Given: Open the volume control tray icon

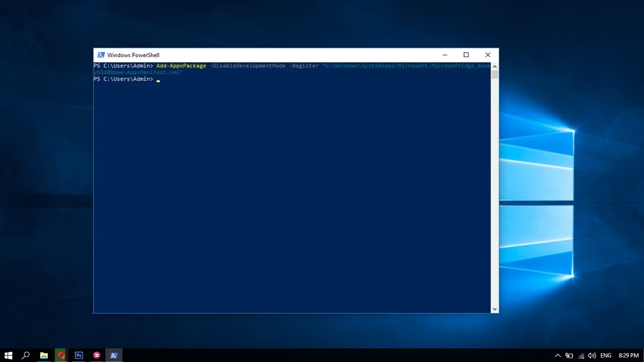Looking at the screenshot, I should [x=592, y=356].
